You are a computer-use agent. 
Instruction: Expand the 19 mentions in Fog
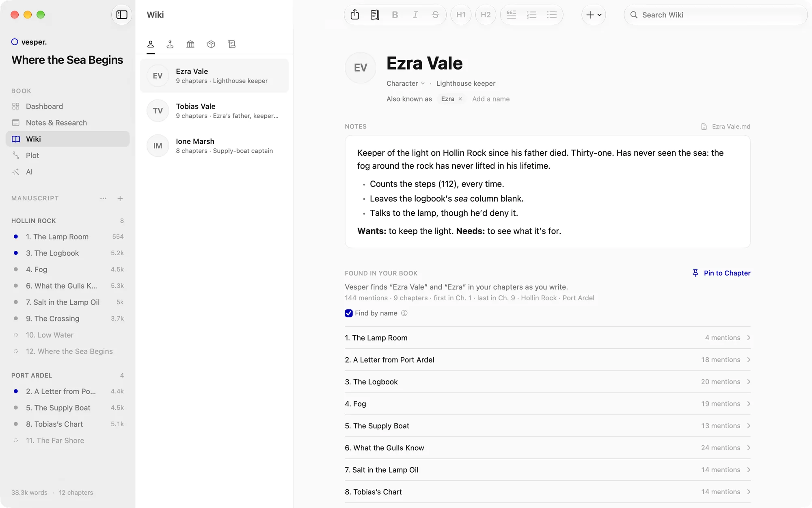pyautogui.click(x=548, y=404)
